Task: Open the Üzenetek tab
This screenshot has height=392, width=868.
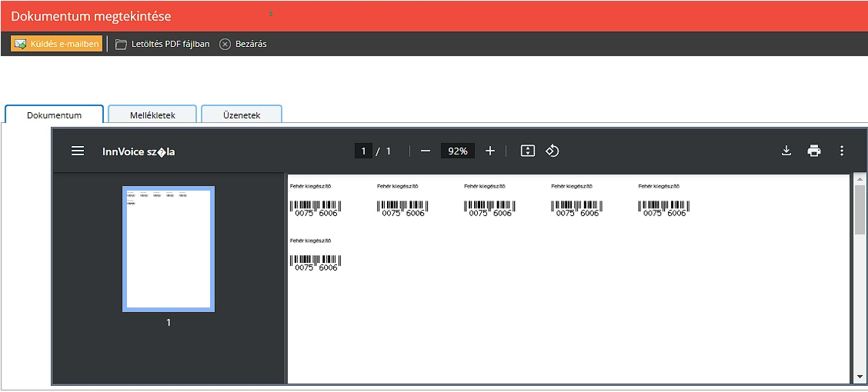Action: coord(242,115)
